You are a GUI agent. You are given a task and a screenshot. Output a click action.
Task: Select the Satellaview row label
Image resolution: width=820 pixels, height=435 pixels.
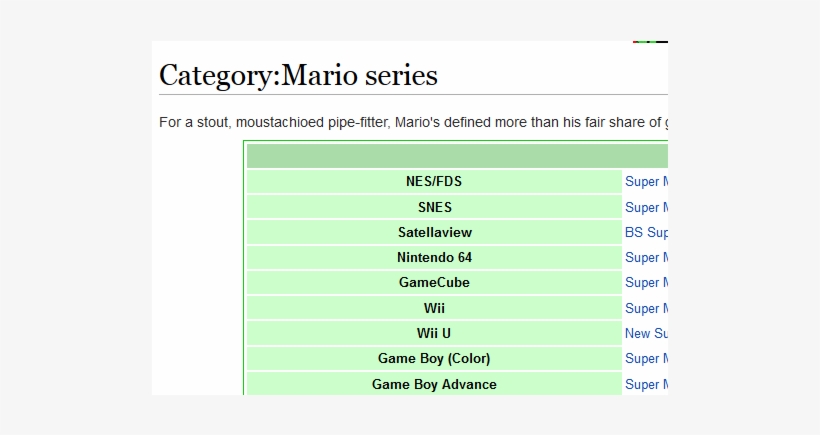click(x=434, y=232)
